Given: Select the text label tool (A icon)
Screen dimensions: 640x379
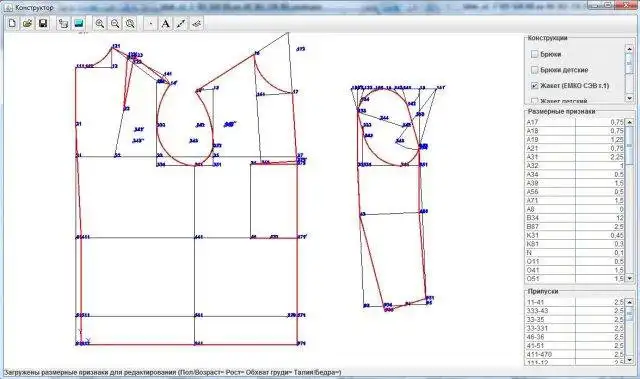Looking at the screenshot, I should point(165,23).
